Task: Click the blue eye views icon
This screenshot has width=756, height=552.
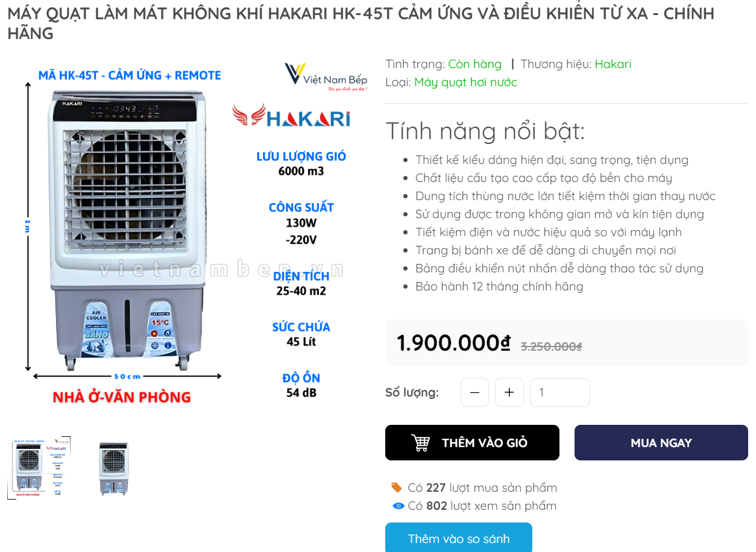Action: [398, 506]
